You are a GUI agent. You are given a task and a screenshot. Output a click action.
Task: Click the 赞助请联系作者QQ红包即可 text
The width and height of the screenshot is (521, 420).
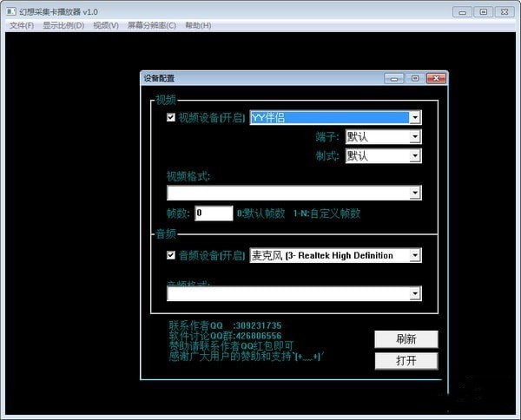click(x=231, y=346)
